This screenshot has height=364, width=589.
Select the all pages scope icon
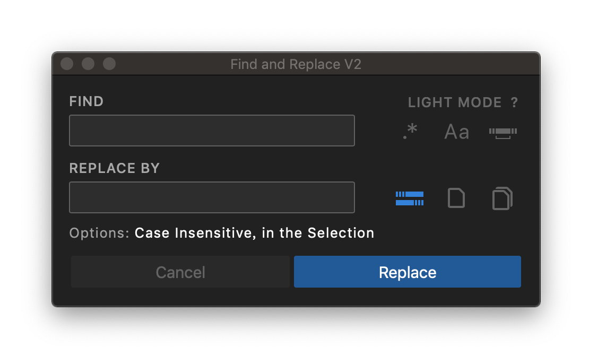coord(503,198)
